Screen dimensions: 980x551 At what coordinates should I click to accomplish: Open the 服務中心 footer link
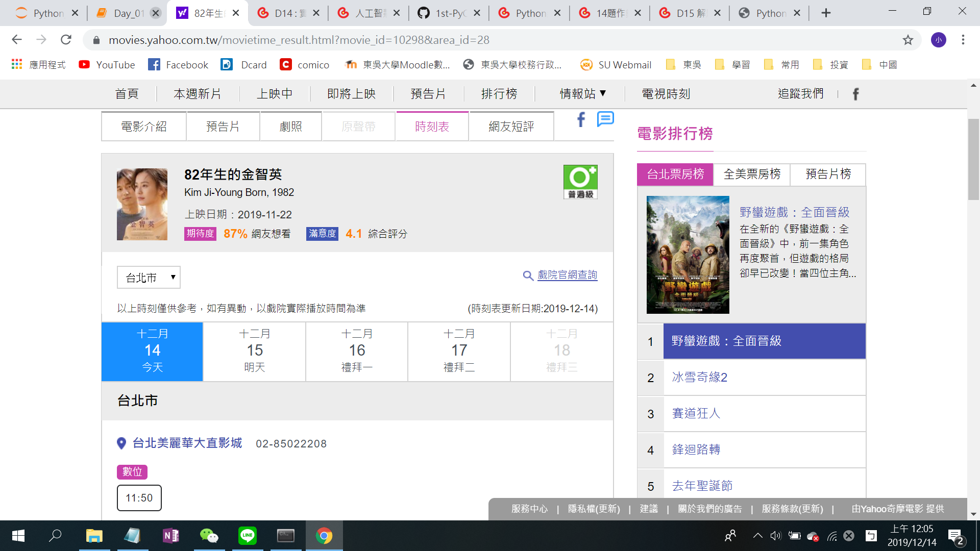[529, 509]
